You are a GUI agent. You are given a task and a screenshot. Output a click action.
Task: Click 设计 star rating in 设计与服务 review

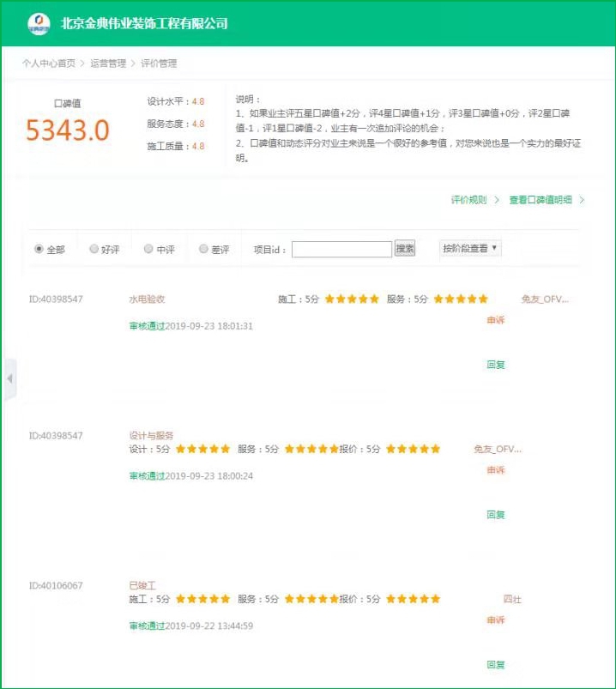coord(203,449)
